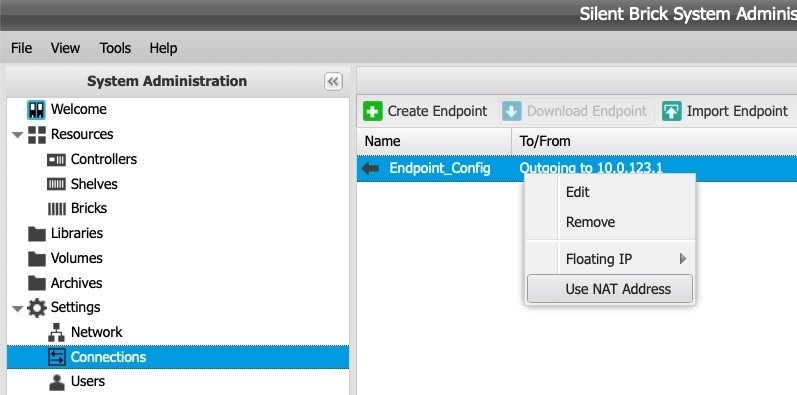Viewport: 797px width, 395px height.
Task: Select the Controllers icon under Resources
Action: click(x=56, y=160)
